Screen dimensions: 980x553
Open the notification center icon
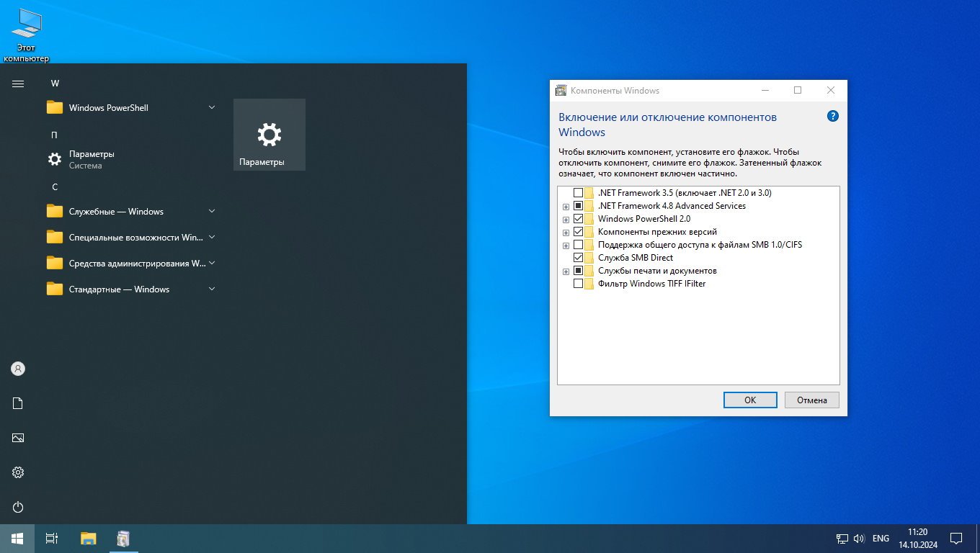(x=956, y=538)
